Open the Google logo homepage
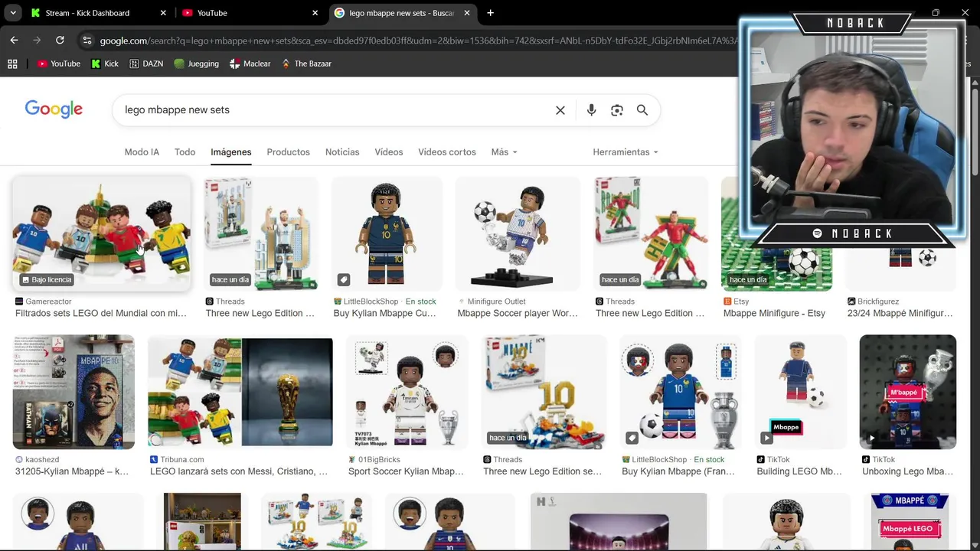Screen dimensions: 980x551 click(x=54, y=109)
